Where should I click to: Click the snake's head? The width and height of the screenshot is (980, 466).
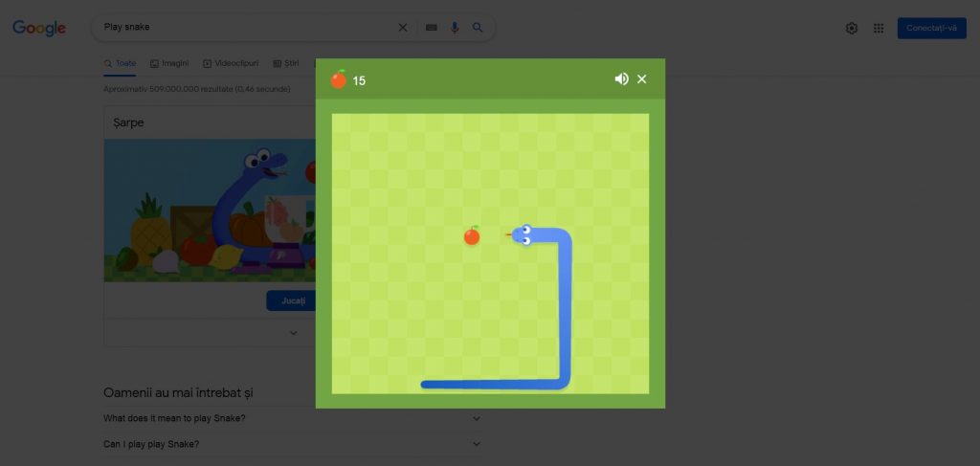point(523,234)
